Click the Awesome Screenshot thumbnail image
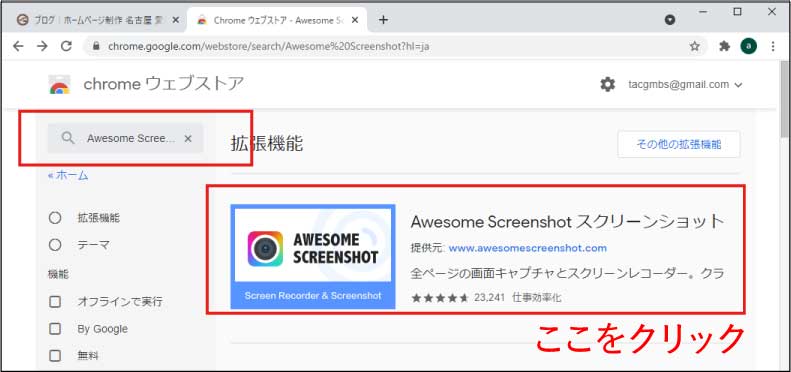This screenshot has width=791, height=372. 313,256
